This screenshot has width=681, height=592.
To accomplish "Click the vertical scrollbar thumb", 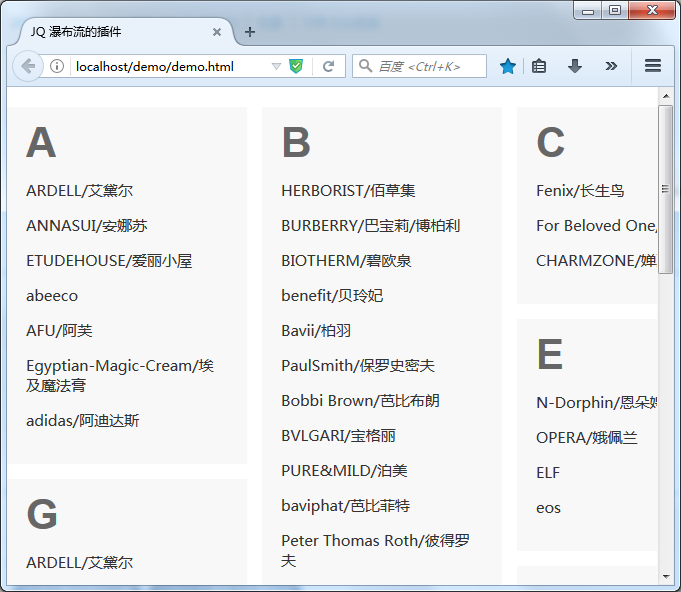I will [665, 189].
